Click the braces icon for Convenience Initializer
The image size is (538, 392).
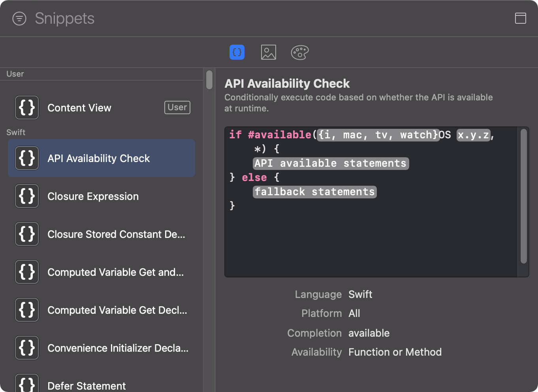coord(27,348)
